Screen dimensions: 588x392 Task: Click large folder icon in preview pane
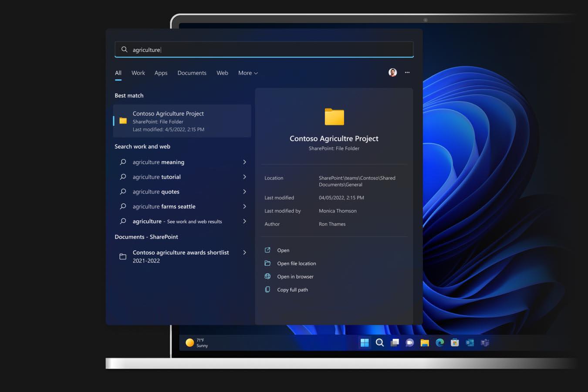tap(334, 117)
